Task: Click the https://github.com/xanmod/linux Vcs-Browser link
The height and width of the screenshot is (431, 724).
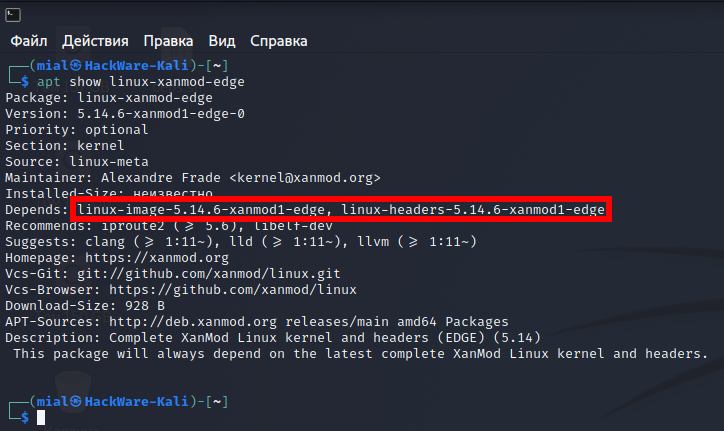Action: tap(232, 290)
